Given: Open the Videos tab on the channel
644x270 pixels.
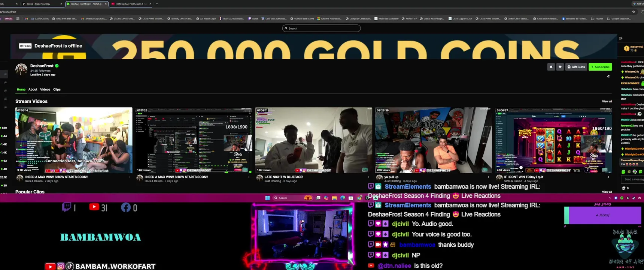Looking at the screenshot, I should (x=45, y=89).
